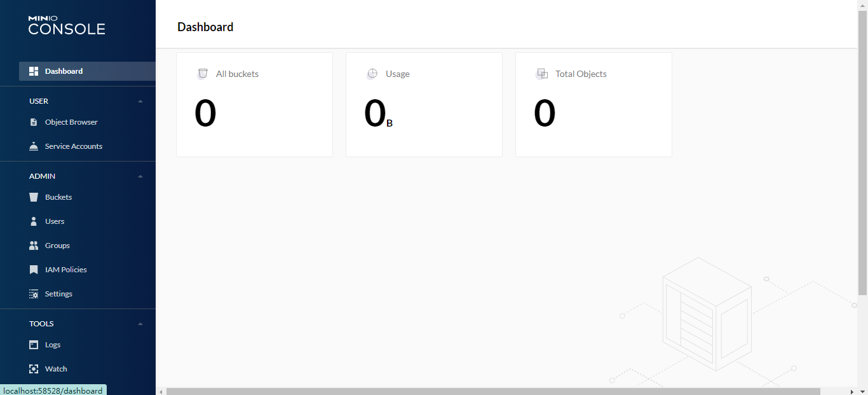Collapse the USER section arrow
Screen dimensions: 868x395
pyautogui.click(x=140, y=101)
